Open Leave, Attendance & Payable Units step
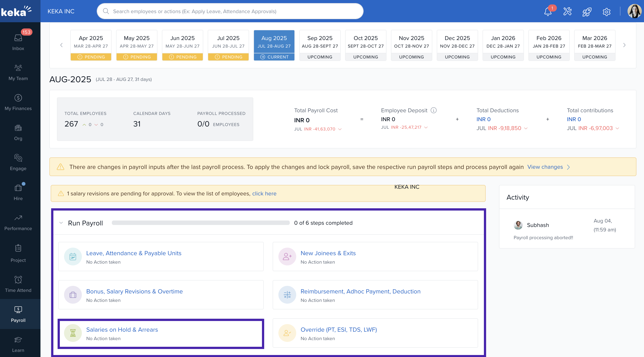 coord(134,253)
